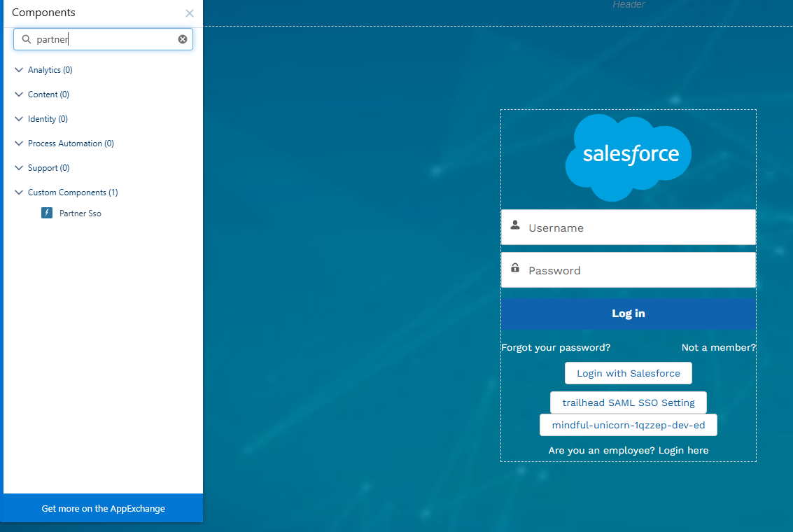Click the mindful-unicorn-1qzzep-dev-ed button
Viewport: 793px width, 532px height.
click(628, 425)
